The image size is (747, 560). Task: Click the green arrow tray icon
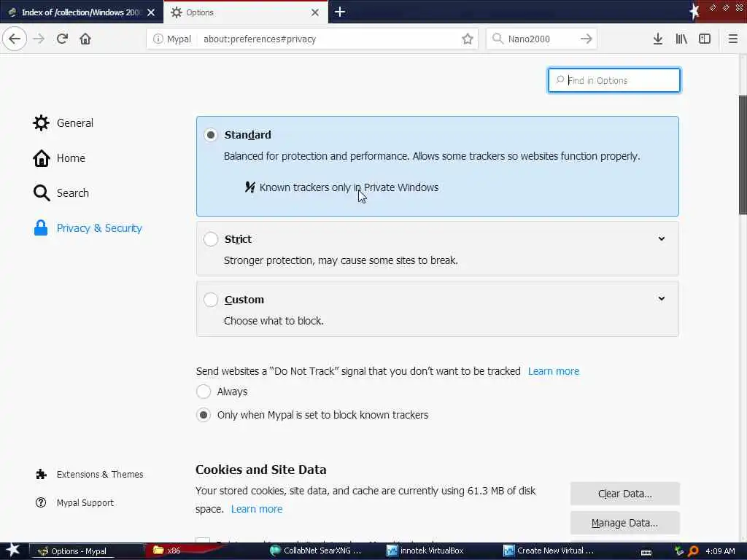point(679,551)
